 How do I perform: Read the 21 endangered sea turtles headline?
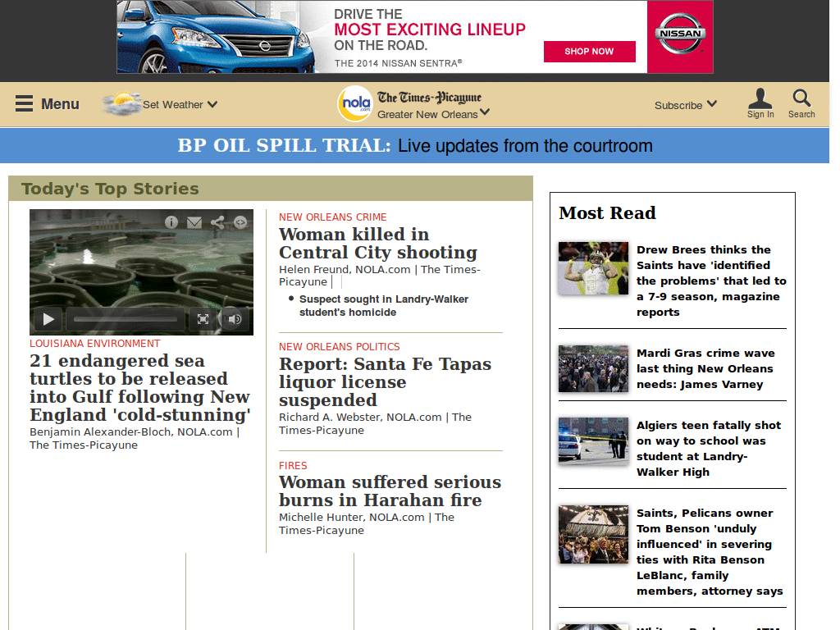pyautogui.click(x=139, y=387)
